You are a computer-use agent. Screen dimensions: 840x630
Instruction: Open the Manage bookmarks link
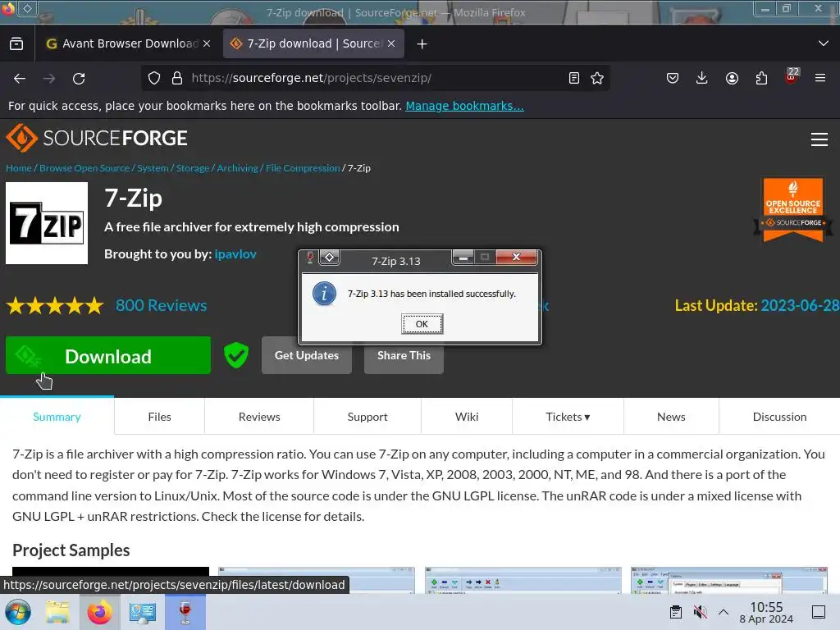pyautogui.click(x=464, y=106)
